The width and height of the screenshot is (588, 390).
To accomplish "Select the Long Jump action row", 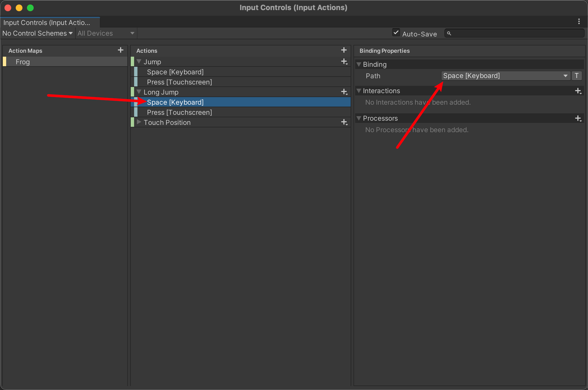I will coord(241,92).
